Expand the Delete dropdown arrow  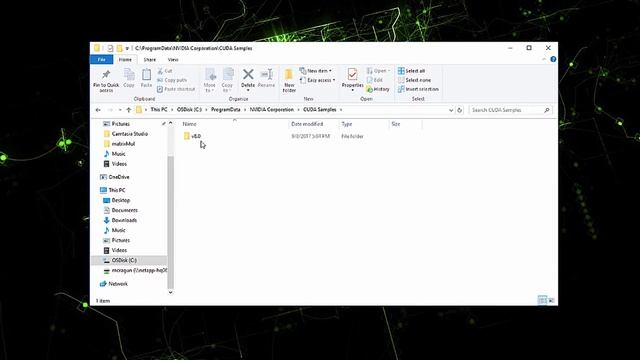[x=248, y=90]
